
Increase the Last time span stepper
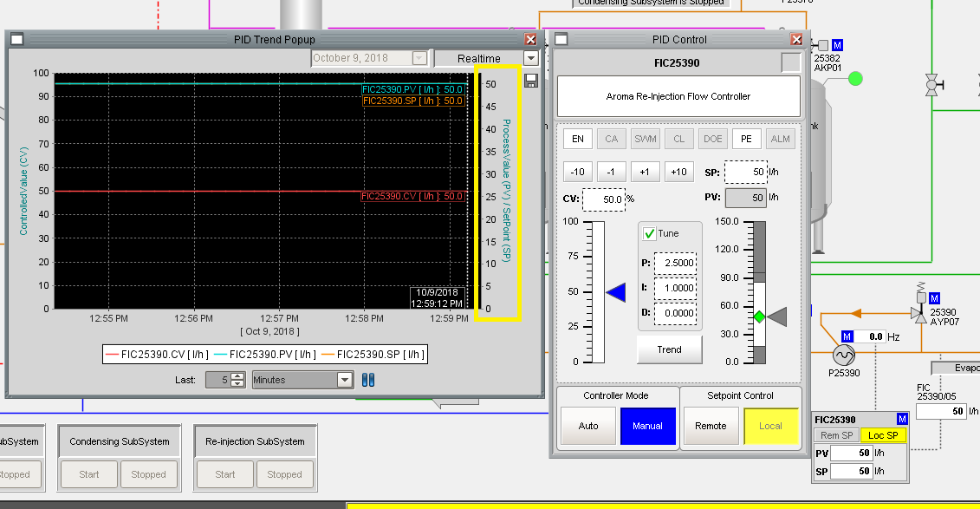(x=237, y=375)
